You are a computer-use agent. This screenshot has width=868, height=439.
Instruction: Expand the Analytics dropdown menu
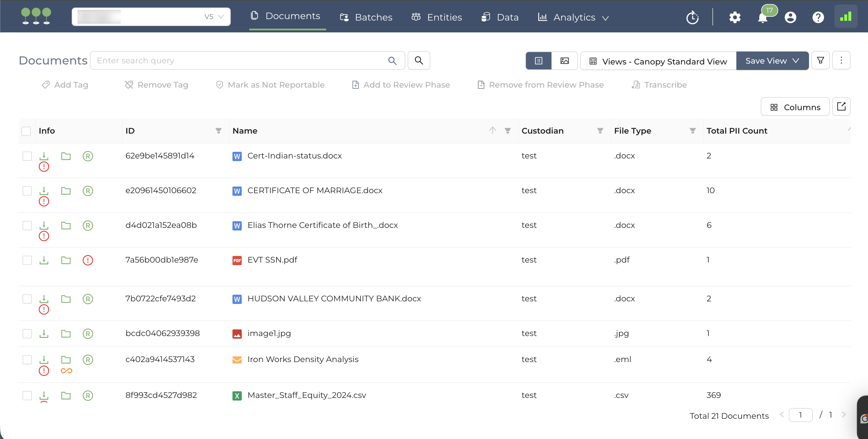click(574, 18)
